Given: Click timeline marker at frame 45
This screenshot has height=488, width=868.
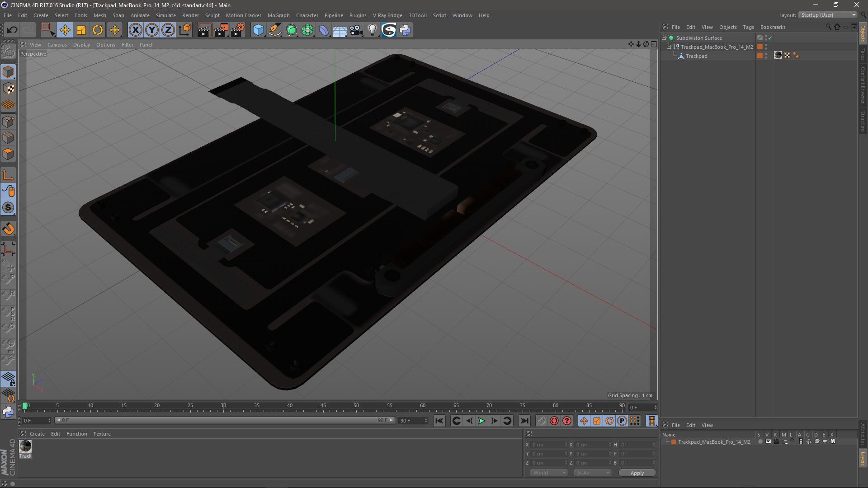Looking at the screenshot, I should [x=323, y=406].
